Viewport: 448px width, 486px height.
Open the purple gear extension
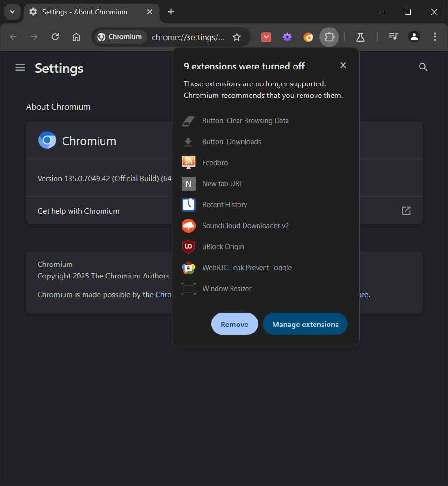287,37
